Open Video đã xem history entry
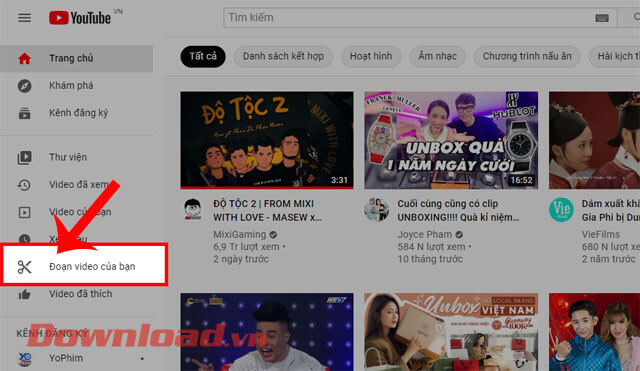Viewport: 640px width, 371px height. pos(76,185)
